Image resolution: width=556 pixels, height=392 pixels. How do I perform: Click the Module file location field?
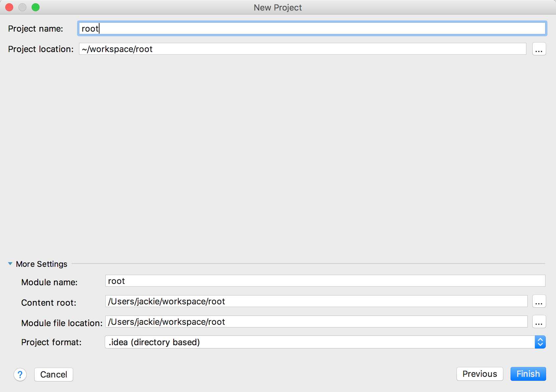(x=316, y=322)
